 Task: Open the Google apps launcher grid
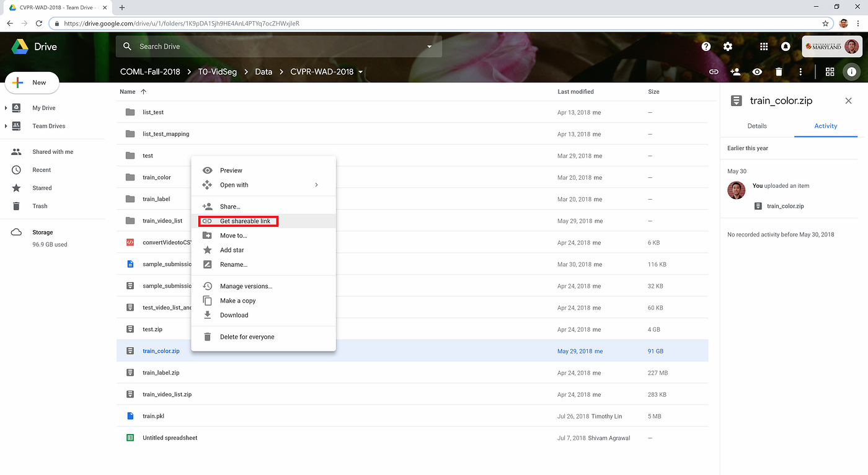pyautogui.click(x=764, y=46)
